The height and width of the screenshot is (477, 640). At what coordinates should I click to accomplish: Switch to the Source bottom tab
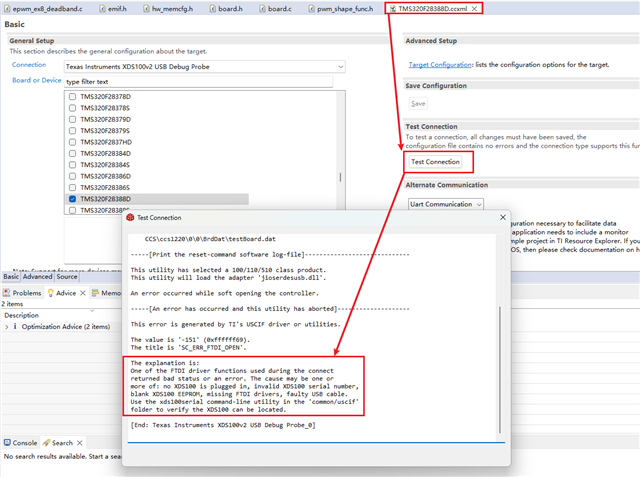coord(67,277)
